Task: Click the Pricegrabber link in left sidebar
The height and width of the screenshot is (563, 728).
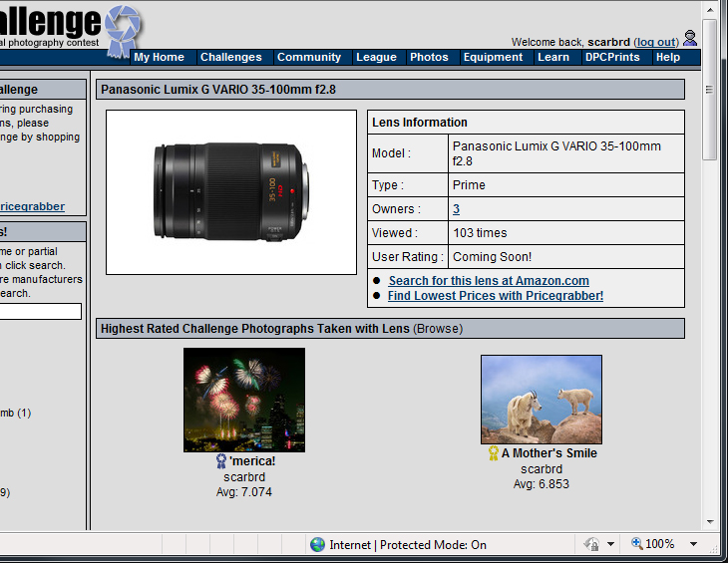Action: (x=32, y=206)
